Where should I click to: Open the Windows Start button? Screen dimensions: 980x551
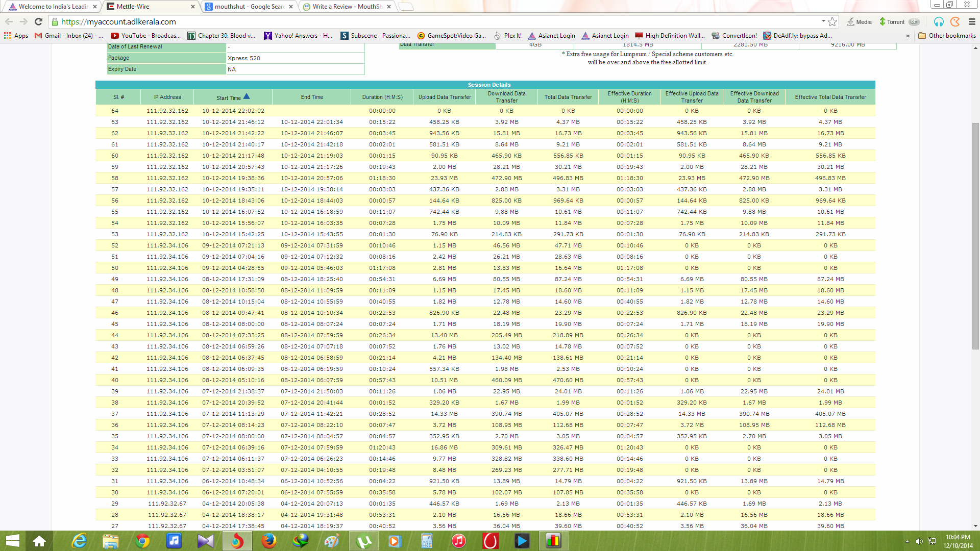[12, 541]
